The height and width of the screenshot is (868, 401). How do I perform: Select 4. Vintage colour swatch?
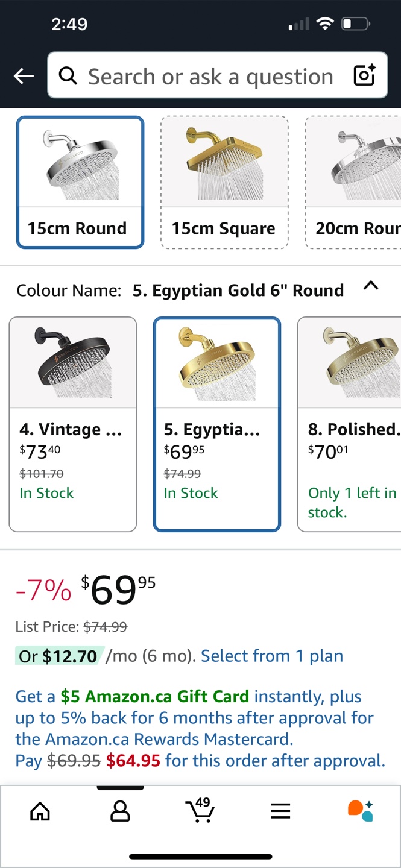[73, 424]
